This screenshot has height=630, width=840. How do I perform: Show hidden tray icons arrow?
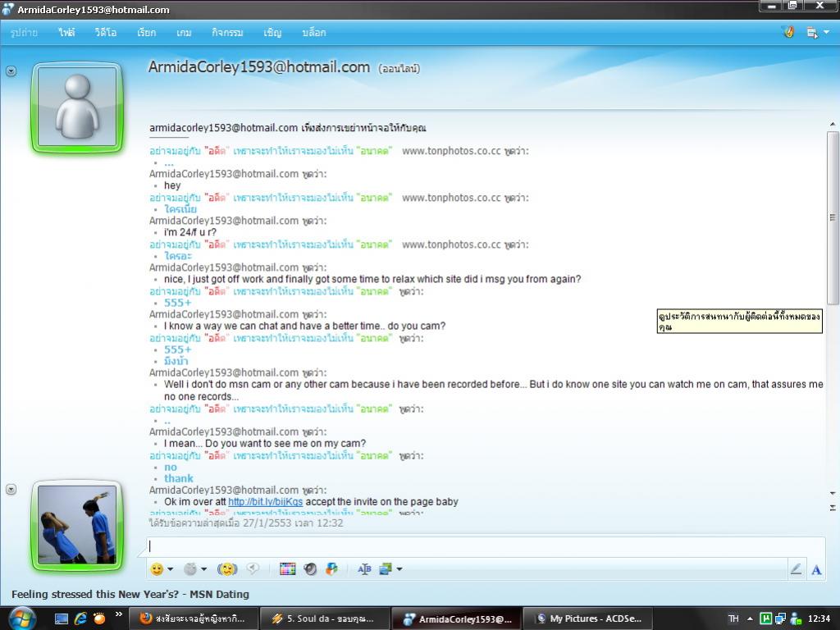(x=750, y=619)
